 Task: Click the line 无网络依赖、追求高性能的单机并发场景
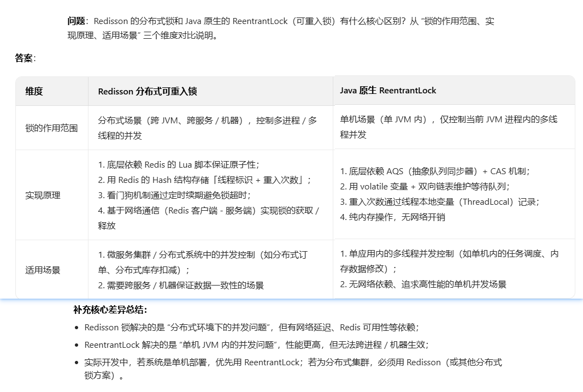423,284
